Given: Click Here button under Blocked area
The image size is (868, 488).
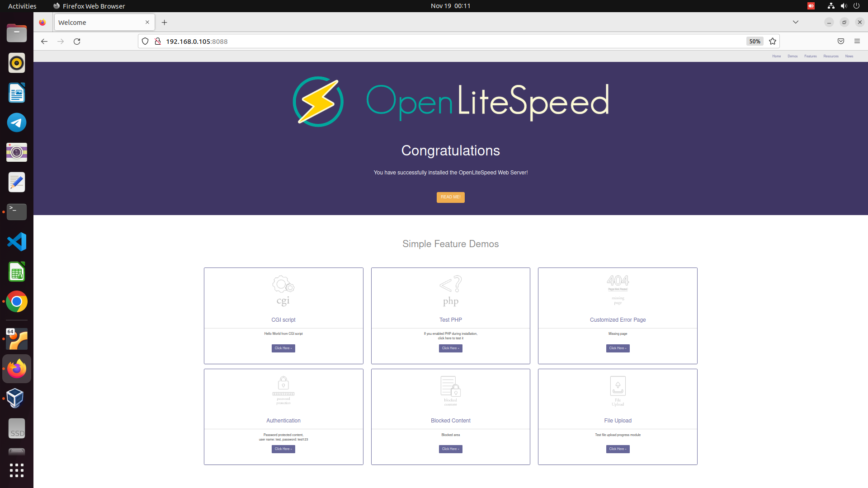Looking at the screenshot, I should [x=451, y=449].
